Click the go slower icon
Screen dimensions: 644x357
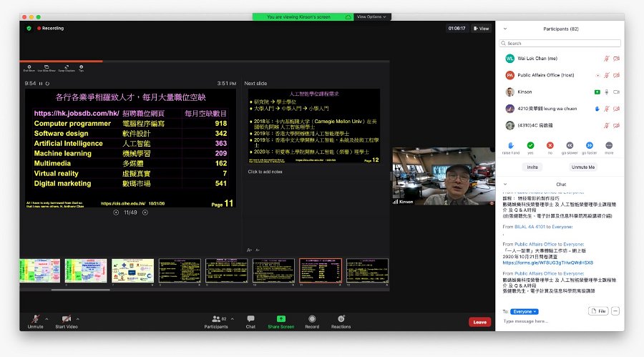tap(570, 145)
